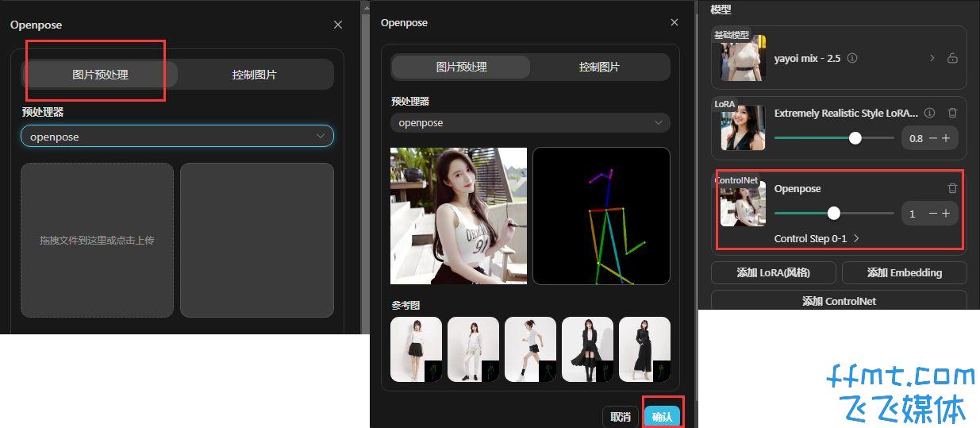Click the upload area 拖拽文件到这里或点击上传
The width and height of the screenshot is (980, 428).
(97, 240)
